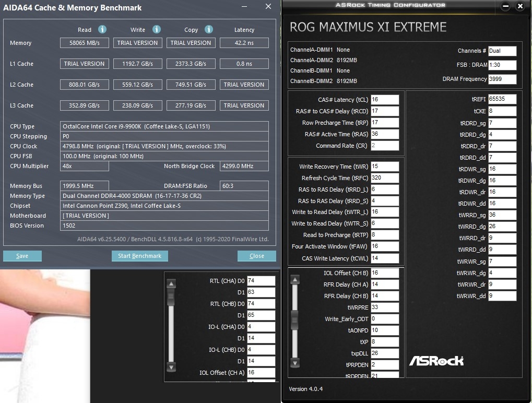532x403 pixels.
Task: Click the Close button in AIDA64
Action: (x=256, y=256)
